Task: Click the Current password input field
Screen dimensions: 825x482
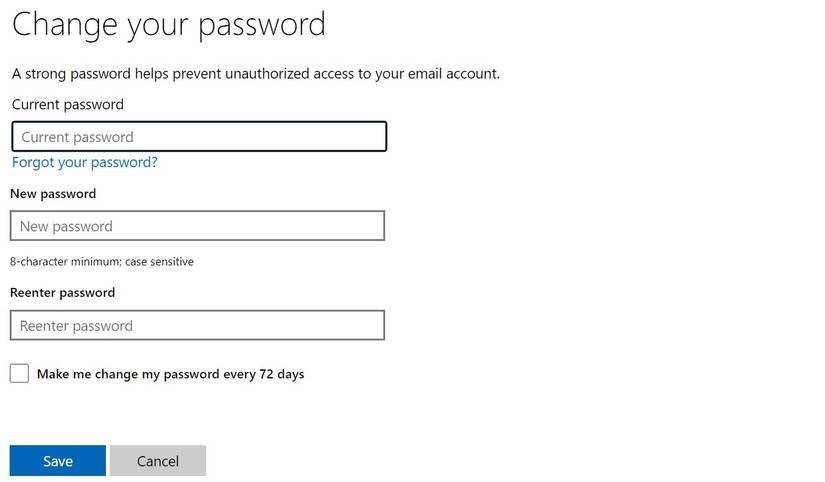Action: pyautogui.click(x=199, y=137)
